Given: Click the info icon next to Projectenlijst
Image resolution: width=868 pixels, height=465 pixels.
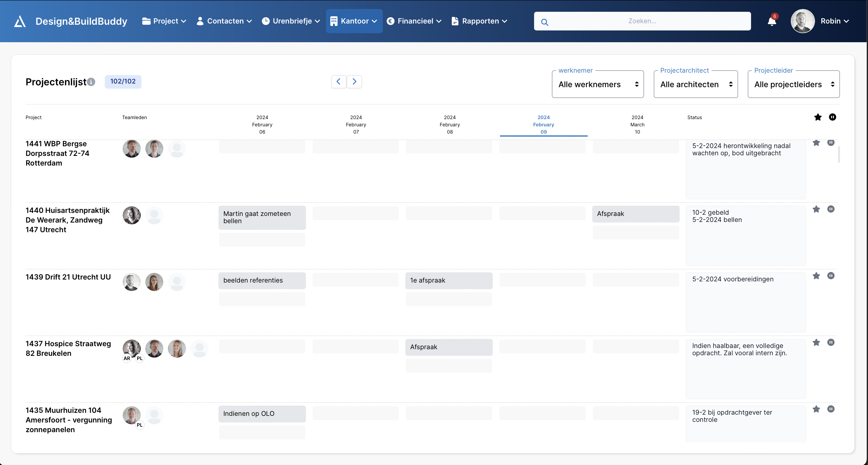Looking at the screenshot, I should 91,82.
